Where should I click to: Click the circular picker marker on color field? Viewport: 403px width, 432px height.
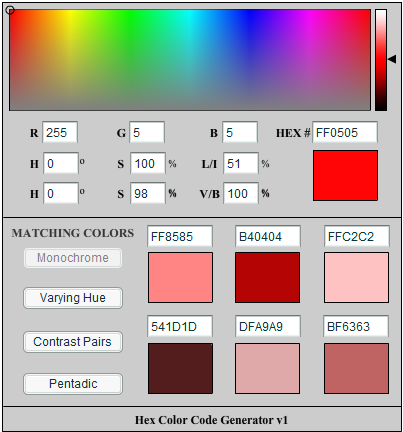(10, 10)
